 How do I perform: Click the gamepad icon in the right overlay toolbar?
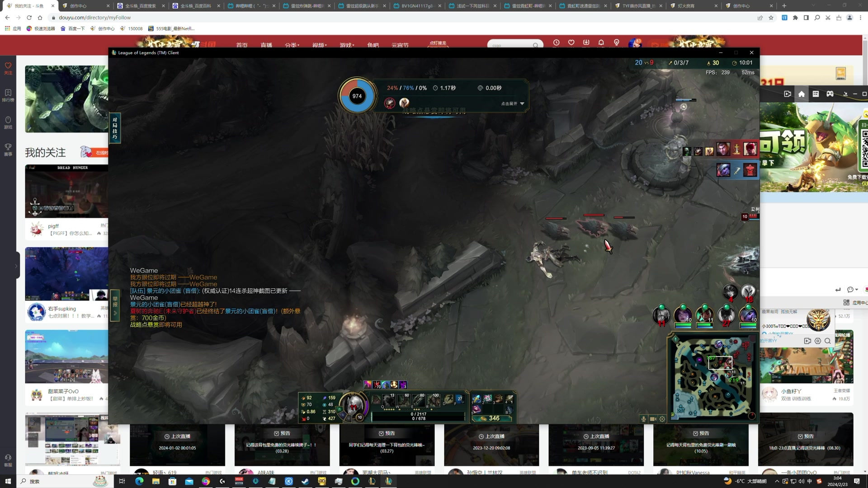(830, 94)
